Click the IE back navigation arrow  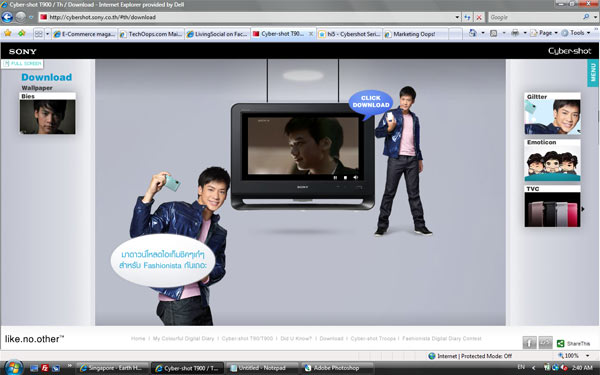pos(7,17)
